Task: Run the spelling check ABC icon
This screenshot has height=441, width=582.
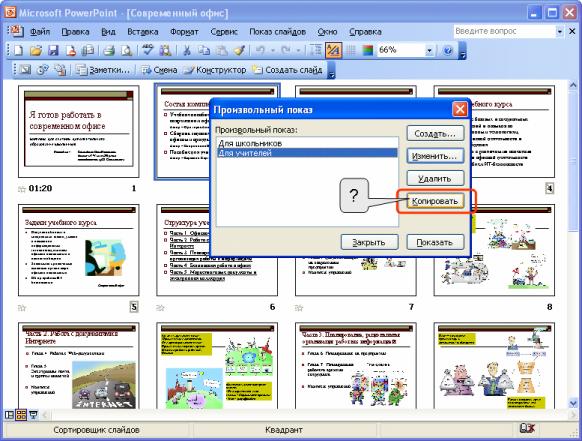Action: tap(148, 50)
